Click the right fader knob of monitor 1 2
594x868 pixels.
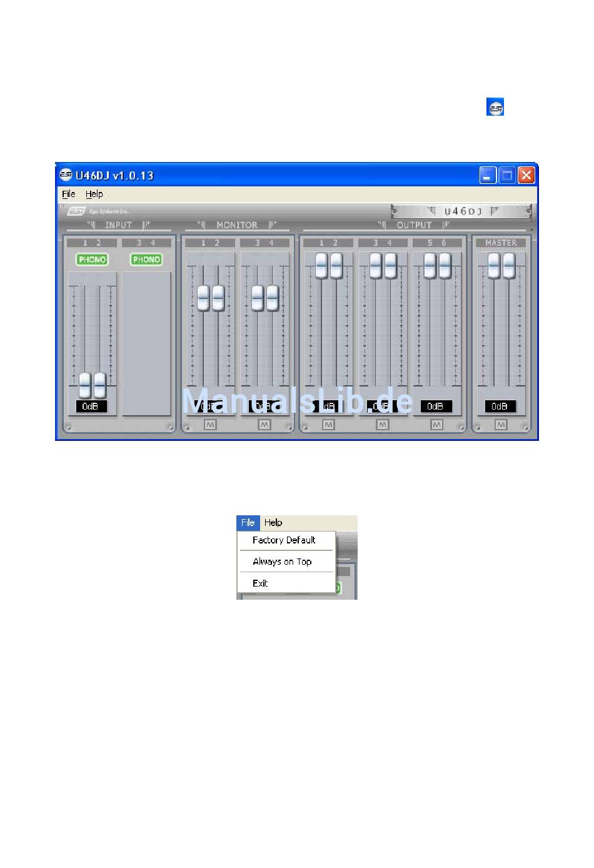218,298
